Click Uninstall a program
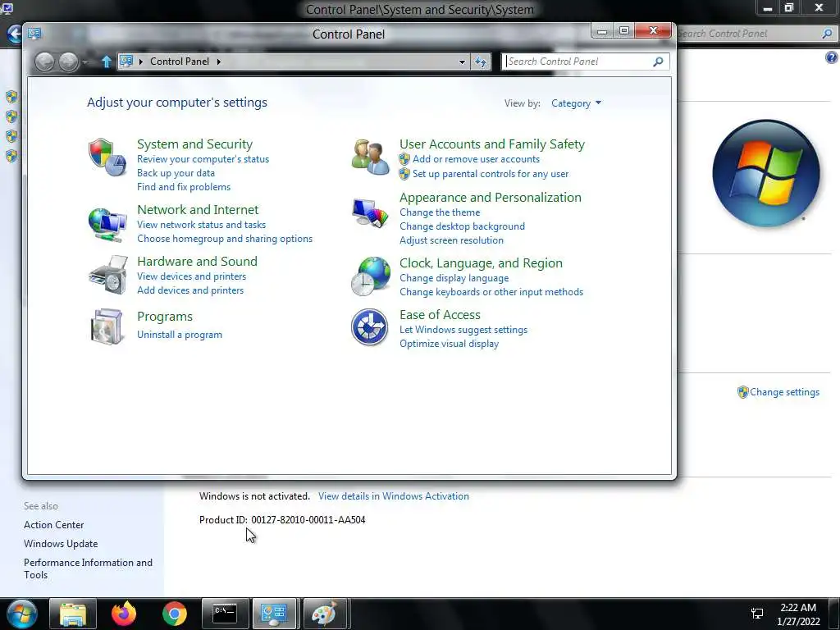Image resolution: width=840 pixels, height=630 pixels. pyautogui.click(x=180, y=335)
